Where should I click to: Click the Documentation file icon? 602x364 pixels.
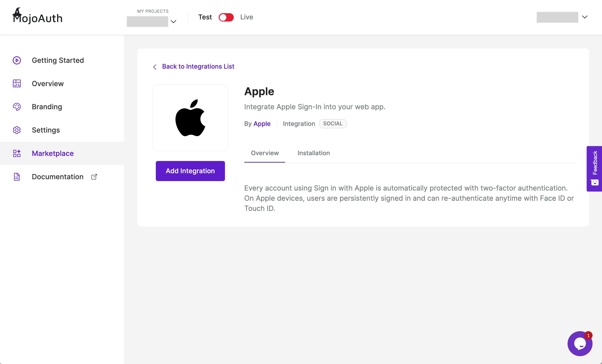click(x=17, y=177)
